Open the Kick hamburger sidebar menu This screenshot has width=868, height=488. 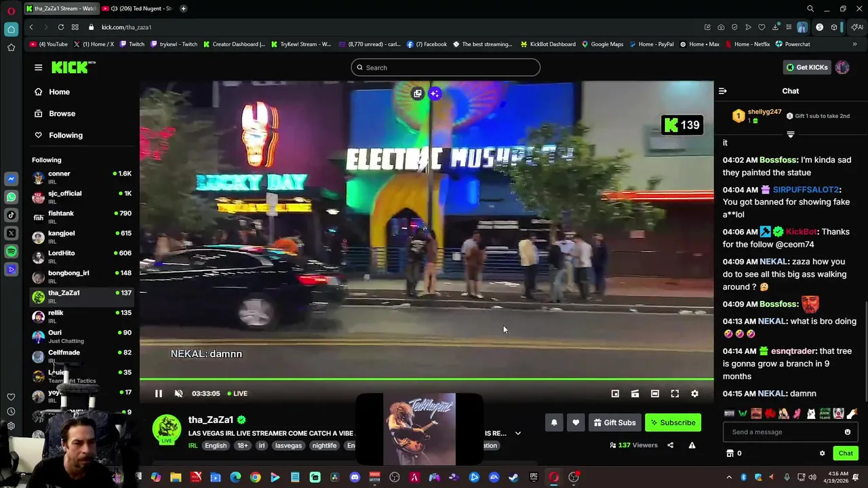point(38,67)
